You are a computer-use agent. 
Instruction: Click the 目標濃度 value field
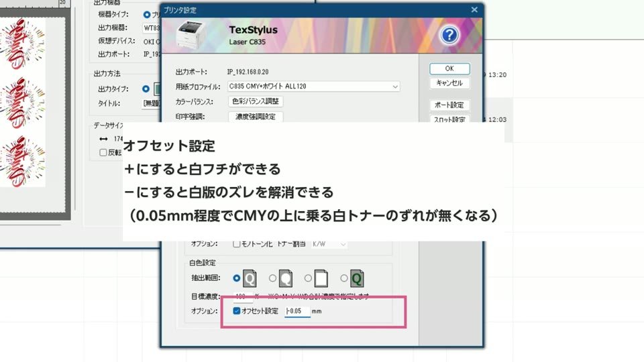tap(243, 296)
